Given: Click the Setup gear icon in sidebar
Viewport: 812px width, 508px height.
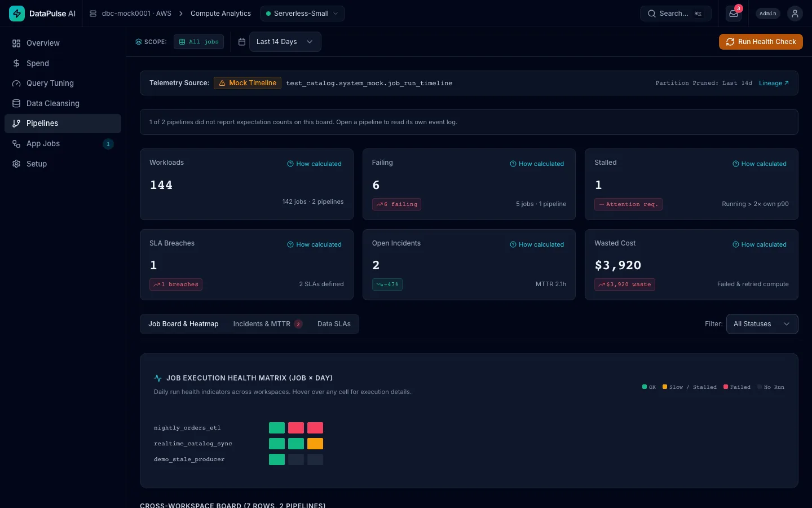Looking at the screenshot, I should click(16, 164).
